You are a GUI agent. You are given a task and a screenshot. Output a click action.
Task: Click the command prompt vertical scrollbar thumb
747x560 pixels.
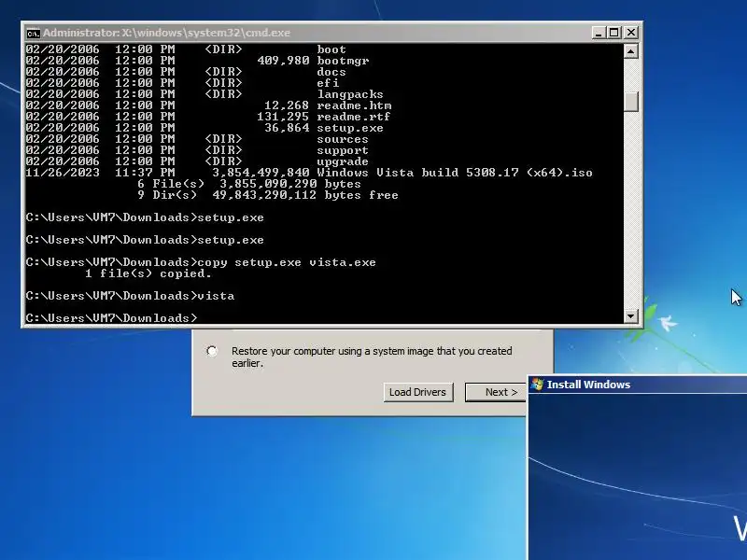[x=631, y=102]
